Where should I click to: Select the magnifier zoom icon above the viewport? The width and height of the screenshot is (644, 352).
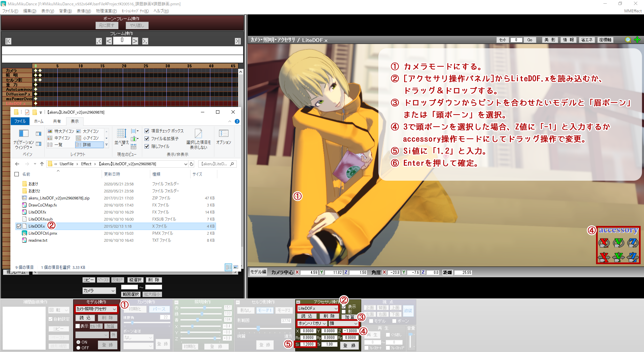(628, 40)
